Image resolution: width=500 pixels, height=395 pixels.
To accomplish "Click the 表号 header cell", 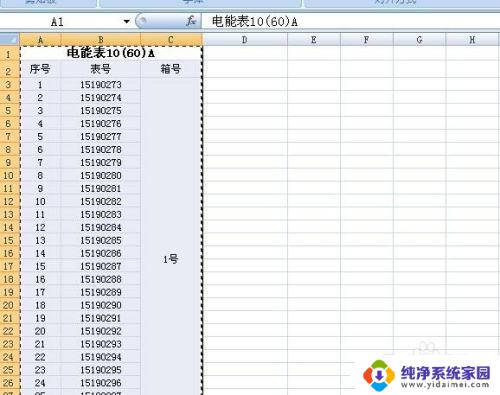I will (x=101, y=69).
